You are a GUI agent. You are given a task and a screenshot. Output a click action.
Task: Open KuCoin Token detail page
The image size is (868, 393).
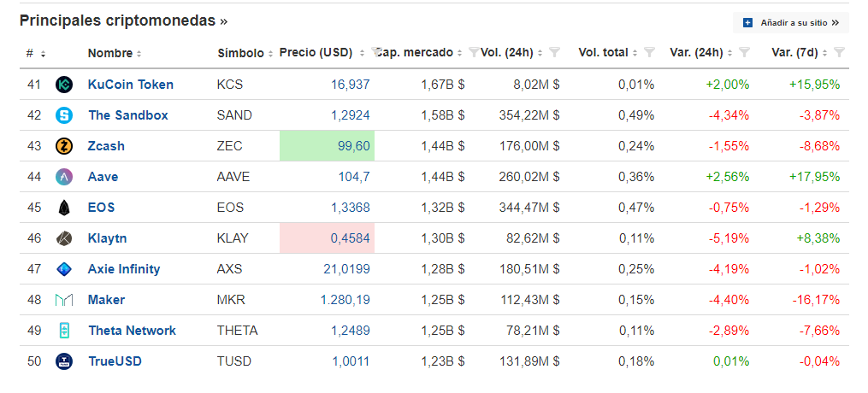click(131, 85)
